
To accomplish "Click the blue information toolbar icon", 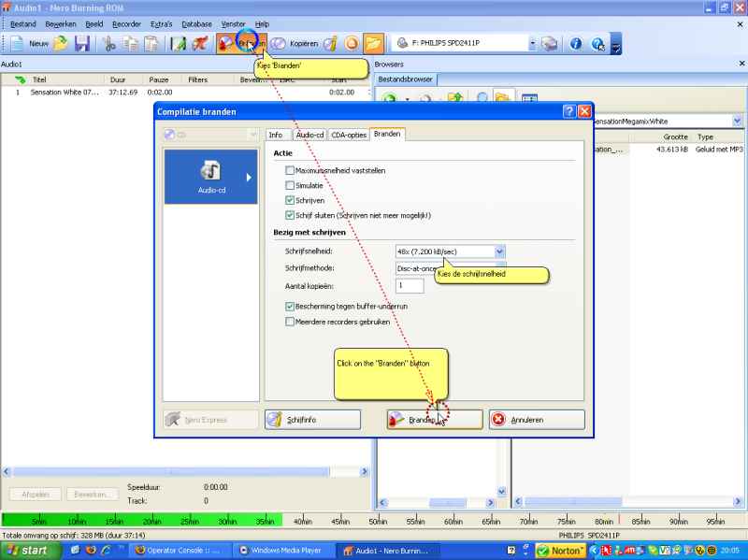I will 576,43.
